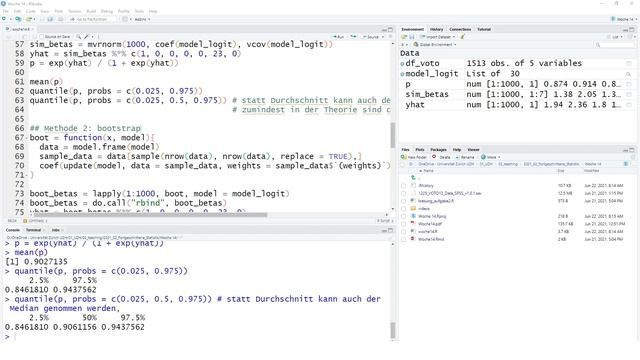Open Woche14.pdf from the file list
The height and width of the screenshot is (360, 640).
tap(430, 224)
